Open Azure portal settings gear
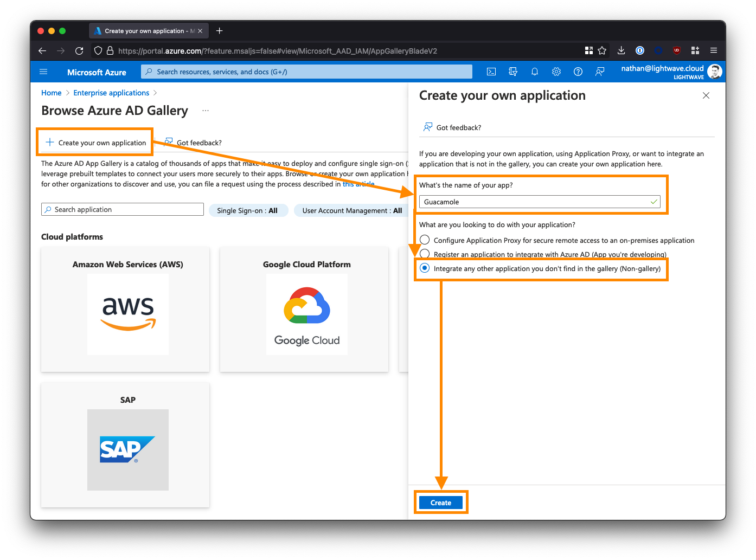This screenshot has width=756, height=560. point(556,72)
